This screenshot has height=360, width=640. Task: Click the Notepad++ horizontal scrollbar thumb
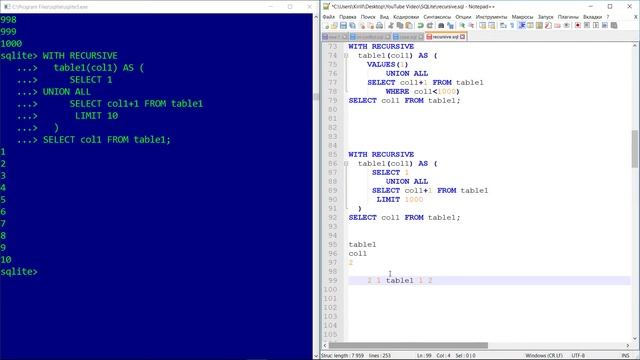(x=408, y=345)
